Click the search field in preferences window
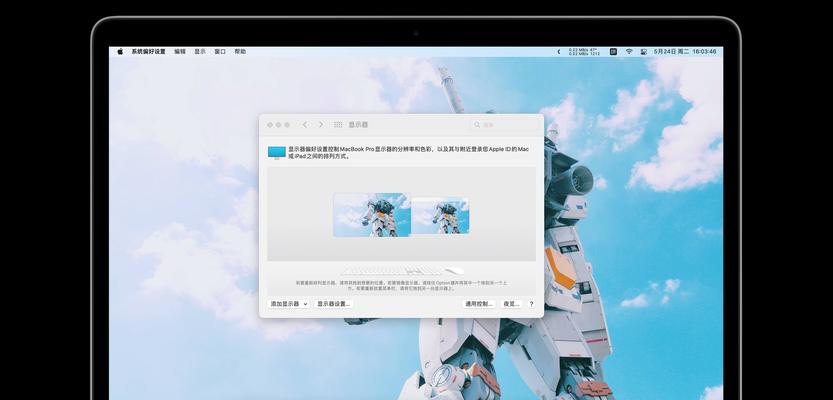This screenshot has height=400, width=833. tap(505, 124)
